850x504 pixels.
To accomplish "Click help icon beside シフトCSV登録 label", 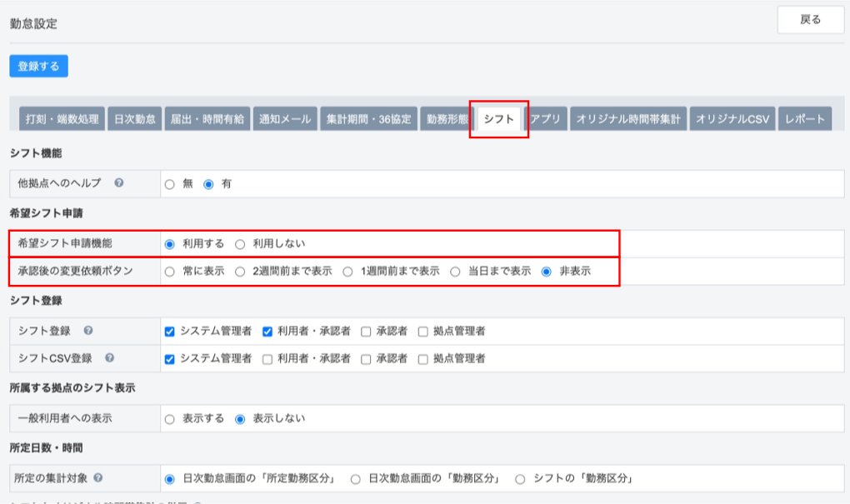I will pyautogui.click(x=110, y=358).
